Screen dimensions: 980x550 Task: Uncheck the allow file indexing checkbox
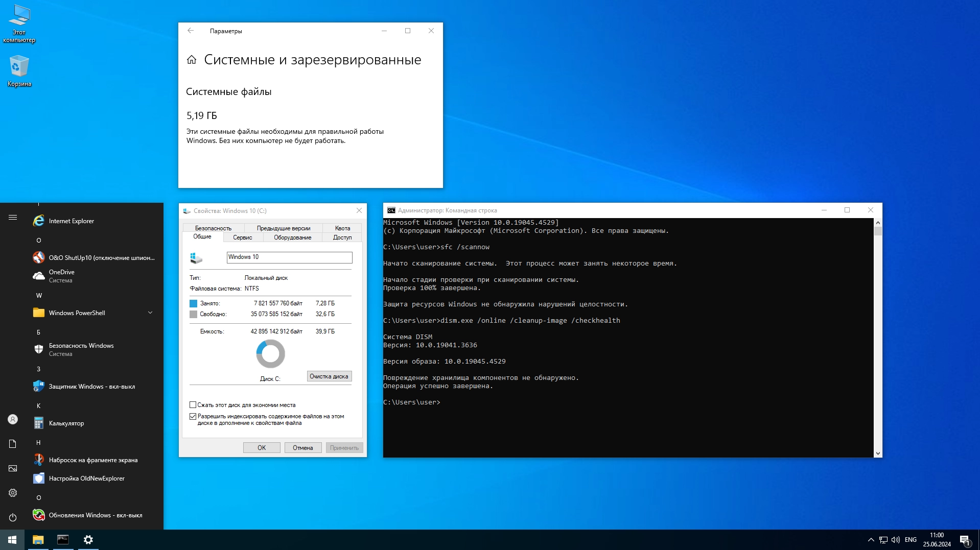[x=193, y=417]
